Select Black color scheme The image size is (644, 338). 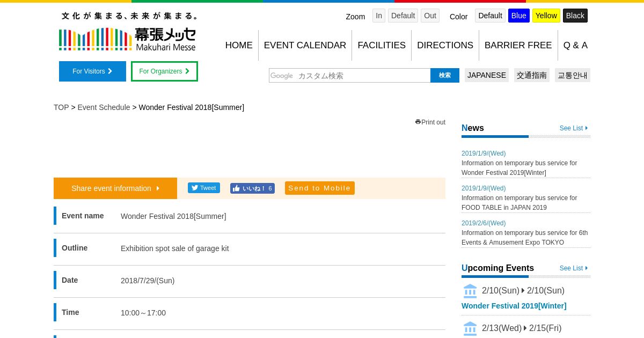point(575,16)
